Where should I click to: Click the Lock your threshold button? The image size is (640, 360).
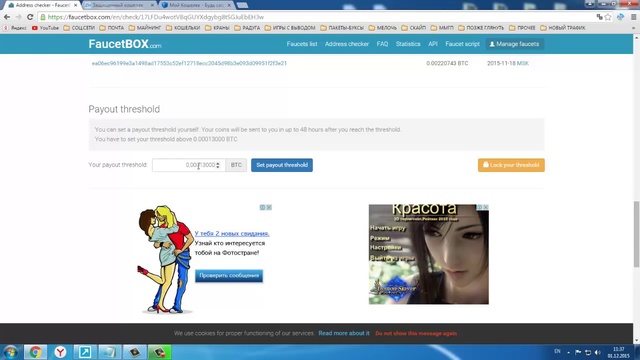(511, 165)
